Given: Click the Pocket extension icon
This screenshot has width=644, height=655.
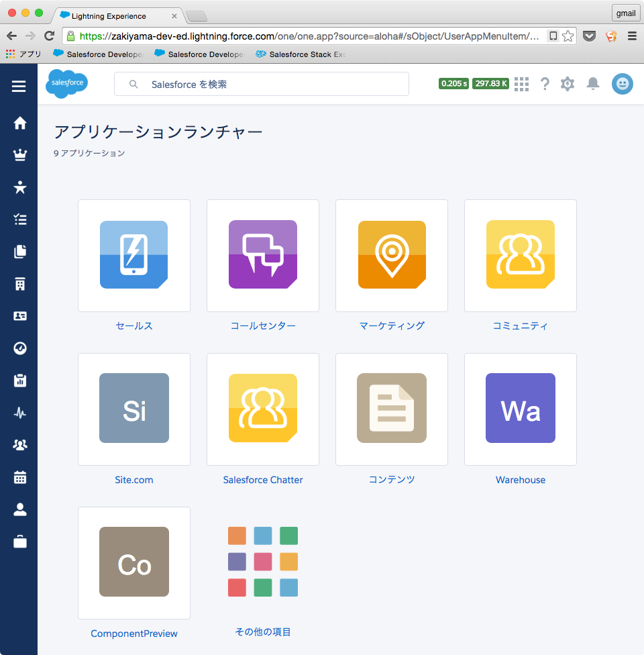Looking at the screenshot, I should pos(589,36).
